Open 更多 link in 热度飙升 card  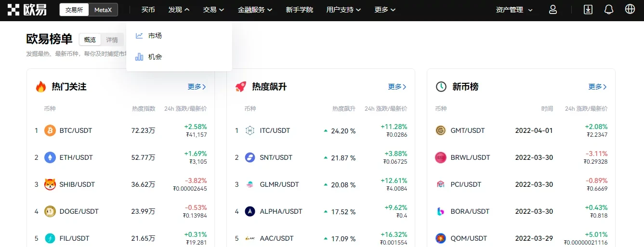(x=397, y=87)
